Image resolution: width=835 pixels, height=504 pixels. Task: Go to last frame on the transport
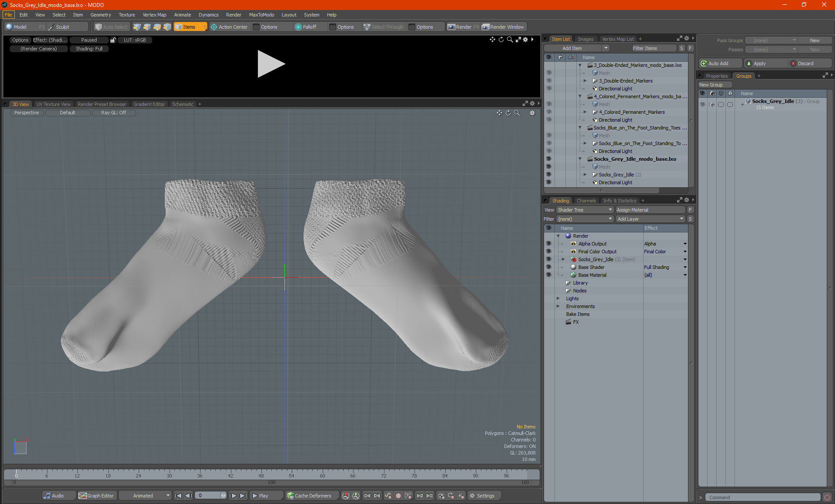(x=244, y=496)
